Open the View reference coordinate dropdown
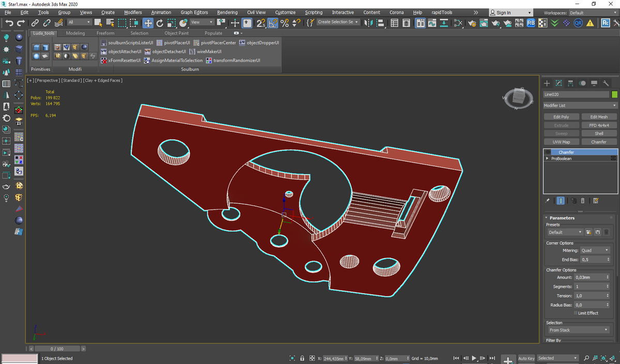Screen dimensions: 620x364 202,22
